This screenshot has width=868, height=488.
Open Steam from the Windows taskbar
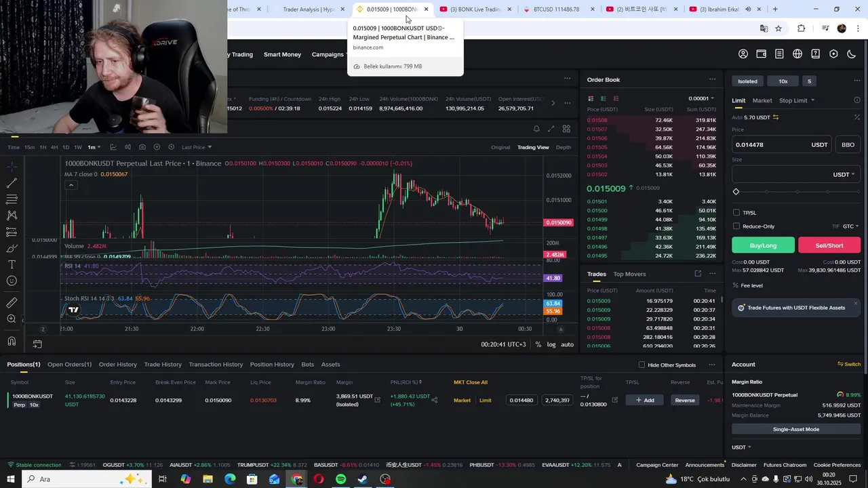[363, 479]
